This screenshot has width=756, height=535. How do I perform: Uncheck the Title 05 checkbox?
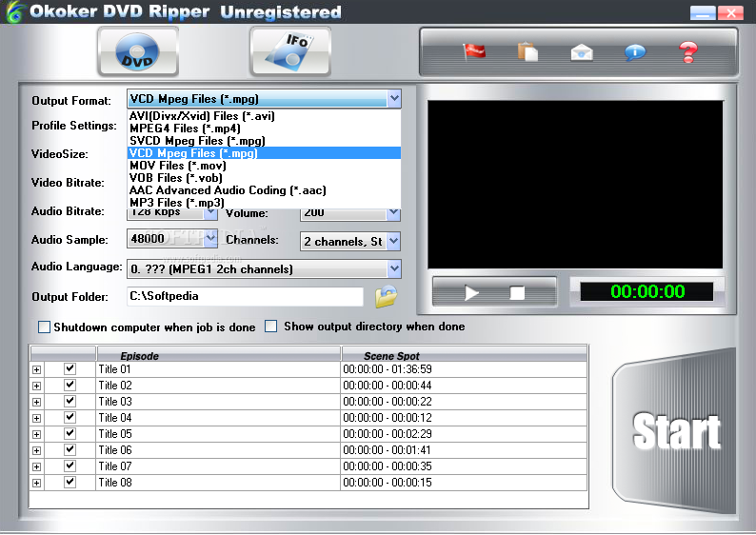coord(70,434)
